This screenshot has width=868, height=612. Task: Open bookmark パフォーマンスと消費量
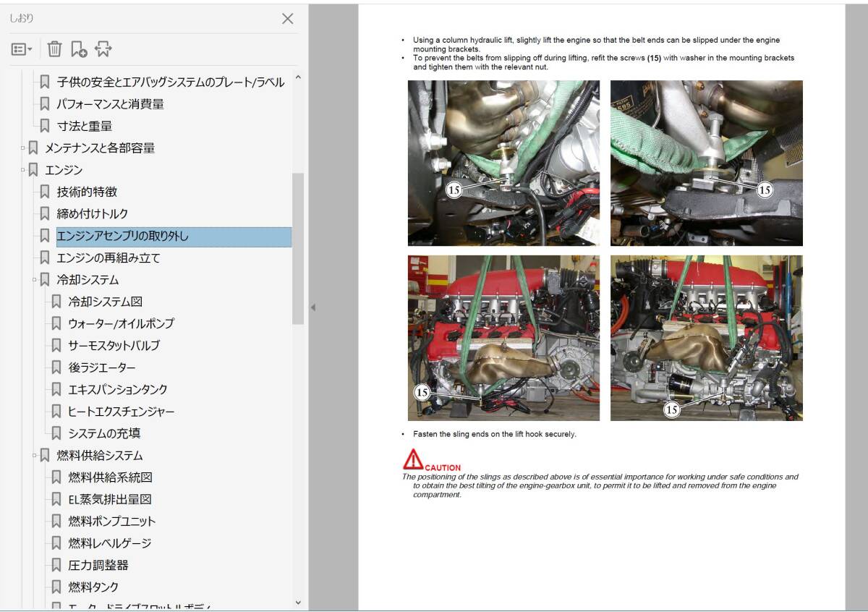click(110, 104)
